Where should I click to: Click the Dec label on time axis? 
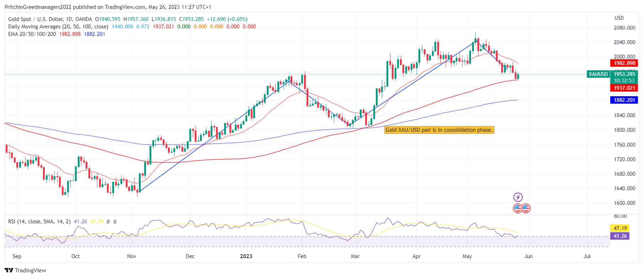click(x=190, y=256)
